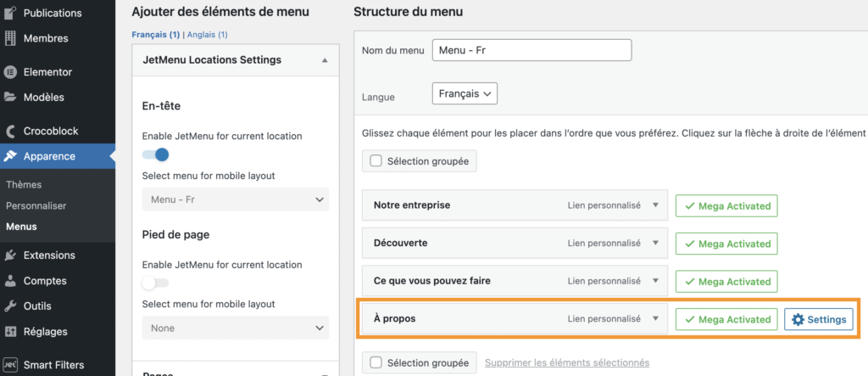The height and width of the screenshot is (376, 868).
Task: Open the Langue dropdown
Action: (x=465, y=93)
